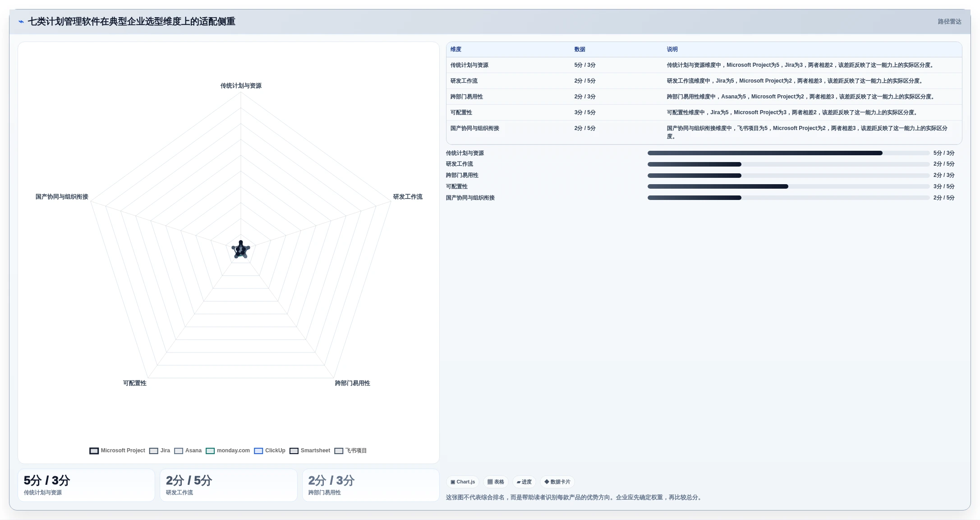Toggle Microsoft Project legend swatch
Viewport: 980px width, 520px height.
pos(94,450)
